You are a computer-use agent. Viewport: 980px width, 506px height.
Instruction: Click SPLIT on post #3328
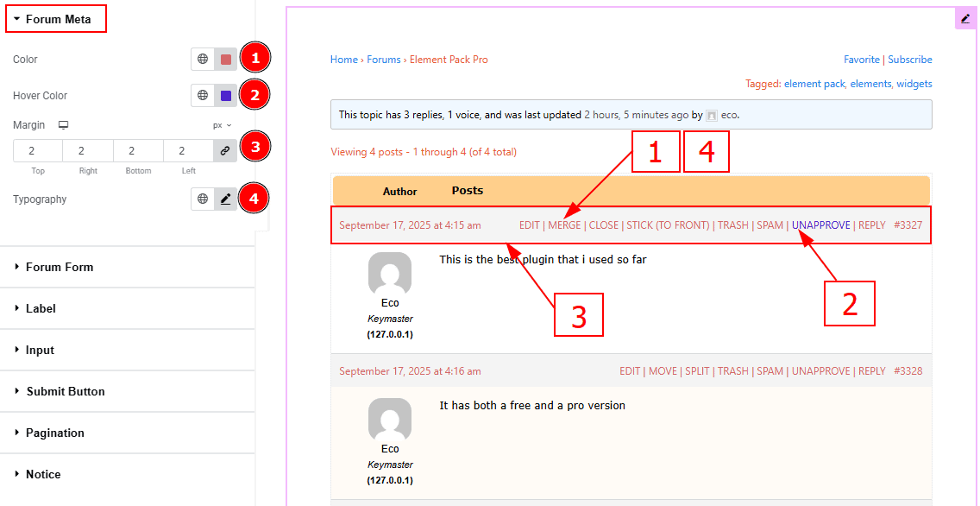pyautogui.click(x=698, y=371)
